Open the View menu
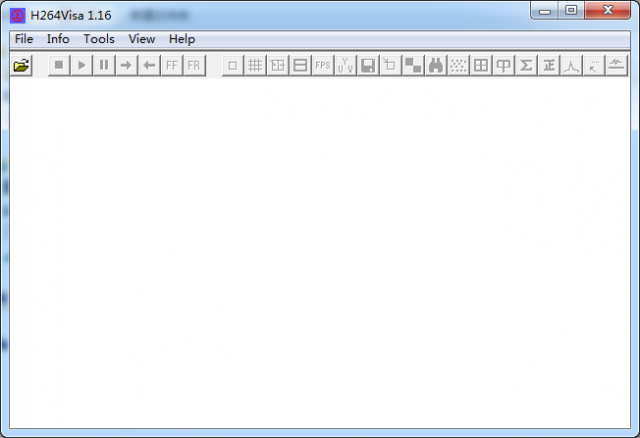 [142, 39]
